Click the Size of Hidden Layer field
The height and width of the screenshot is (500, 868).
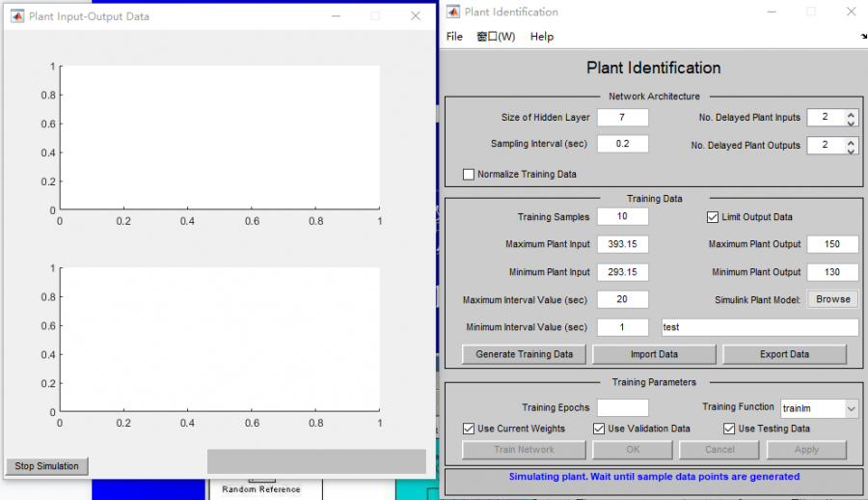tap(622, 118)
